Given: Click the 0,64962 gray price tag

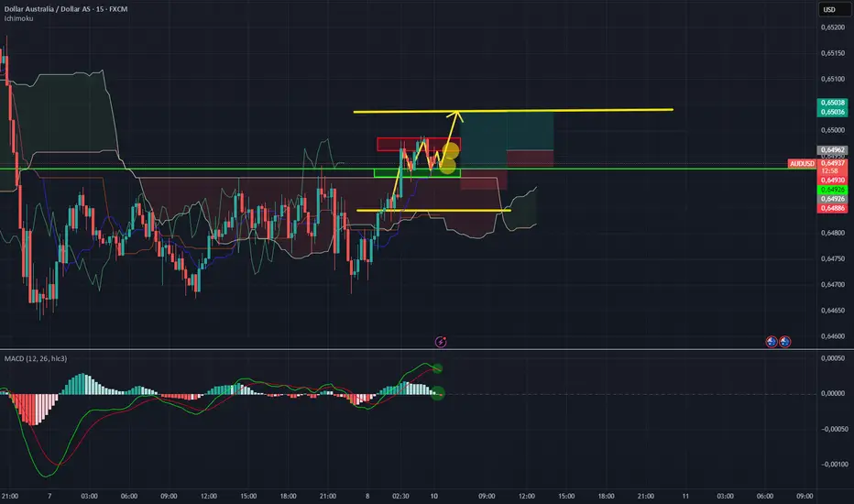Looking at the screenshot, I should 832,150.
